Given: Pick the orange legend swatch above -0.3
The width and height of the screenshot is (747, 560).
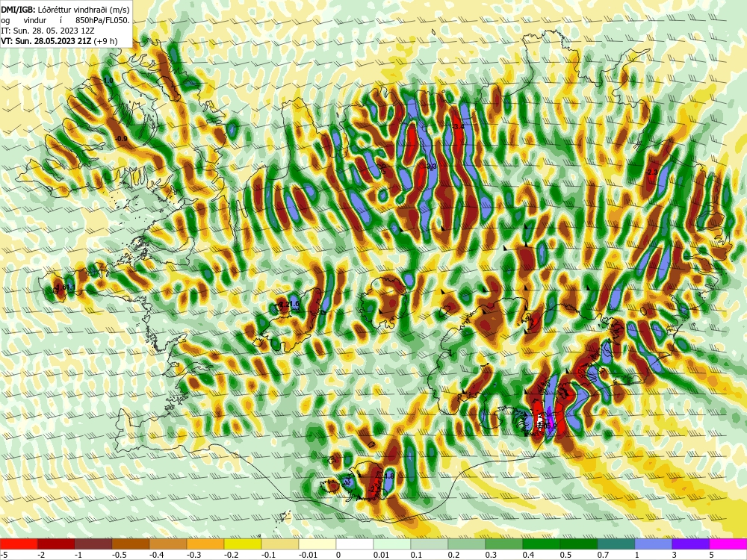Looking at the screenshot, I should (205, 544).
